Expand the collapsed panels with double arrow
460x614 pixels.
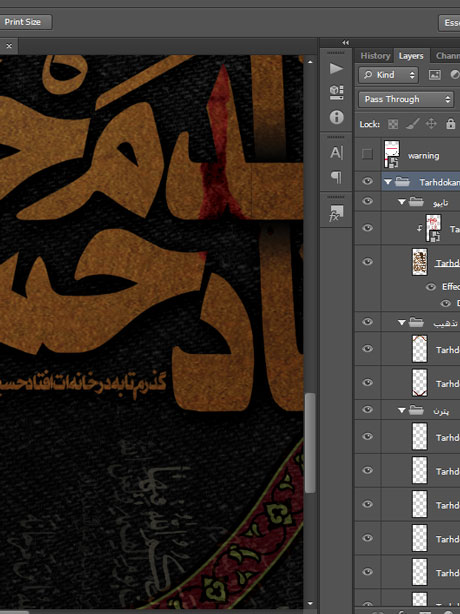(345, 43)
